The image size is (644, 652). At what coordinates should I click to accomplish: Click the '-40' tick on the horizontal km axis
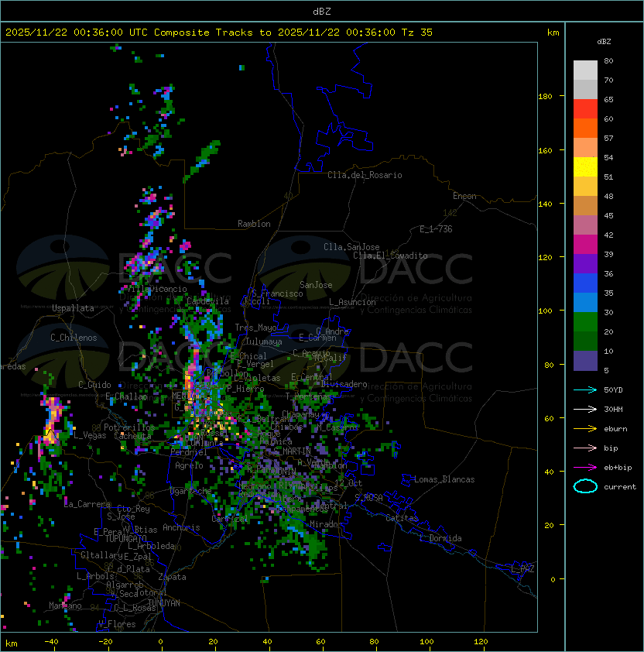(51, 642)
